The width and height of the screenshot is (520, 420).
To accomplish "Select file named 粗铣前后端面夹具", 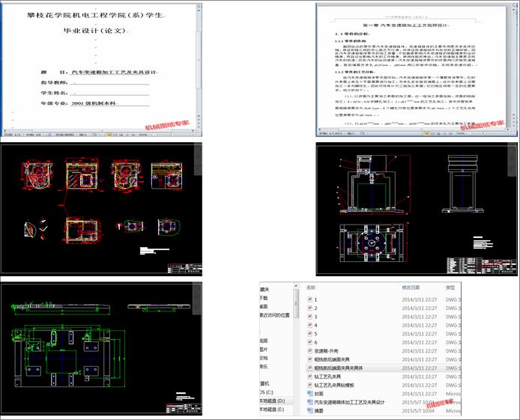I will pos(332,359).
